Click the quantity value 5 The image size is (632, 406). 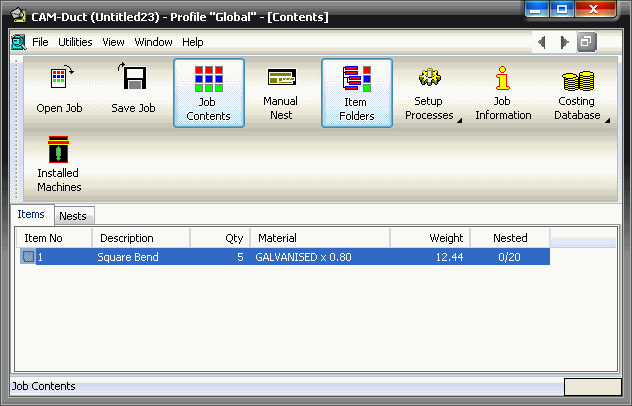point(240,257)
